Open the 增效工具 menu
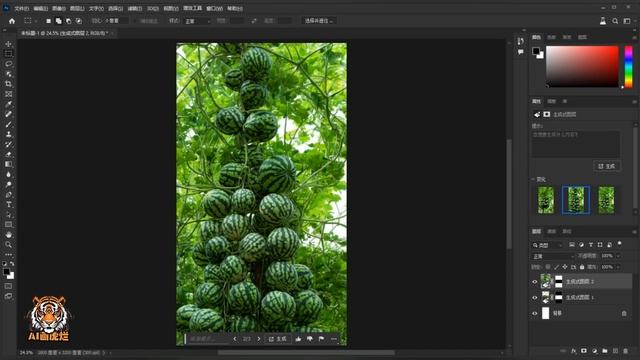Image resolution: width=640 pixels, height=360 pixels. (192, 8)
